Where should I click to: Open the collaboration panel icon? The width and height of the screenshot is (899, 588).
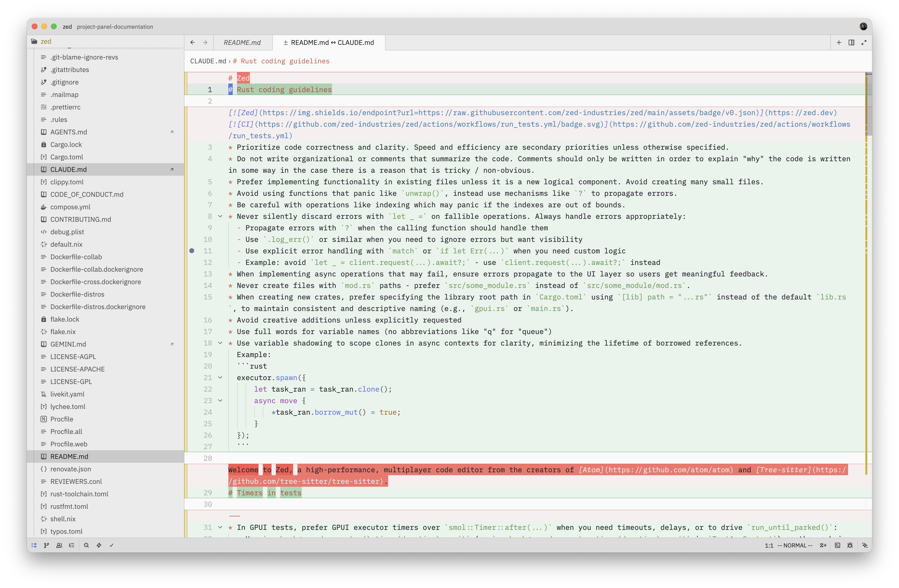point(59,545)
